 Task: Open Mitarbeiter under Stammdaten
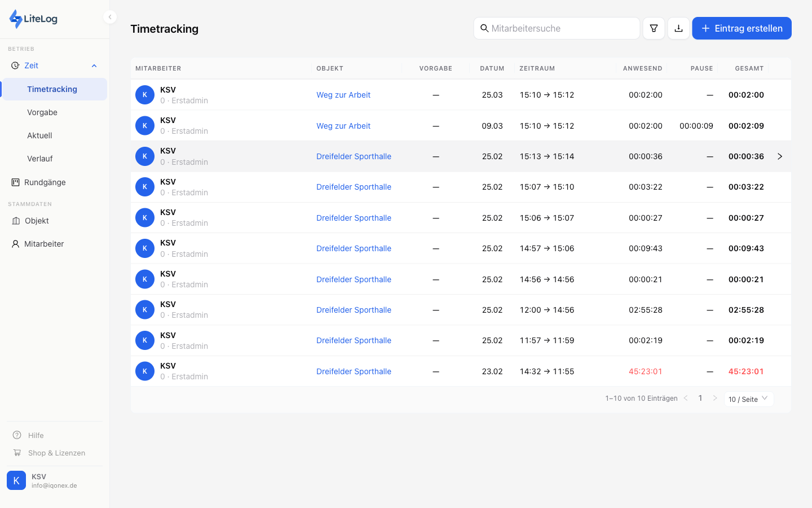(x=44, y=244)
